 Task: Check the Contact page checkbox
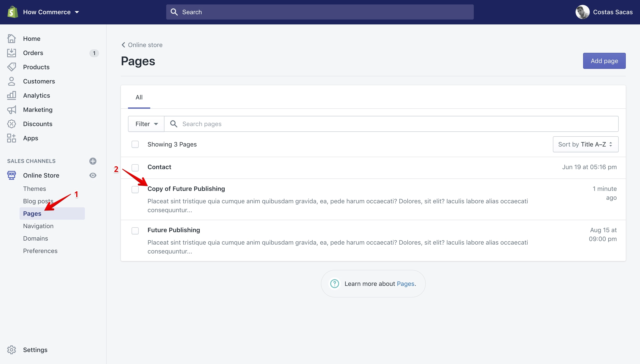pyautogui.click(x=135, y=168)
